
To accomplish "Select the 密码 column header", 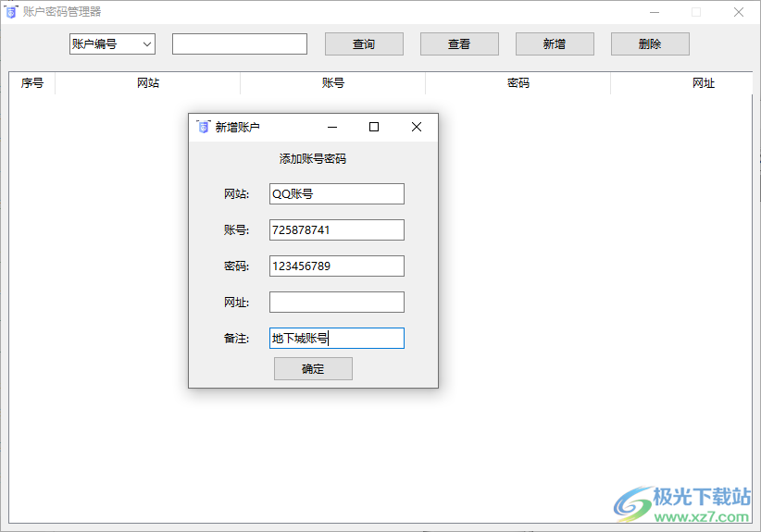I will pos(518,83).
